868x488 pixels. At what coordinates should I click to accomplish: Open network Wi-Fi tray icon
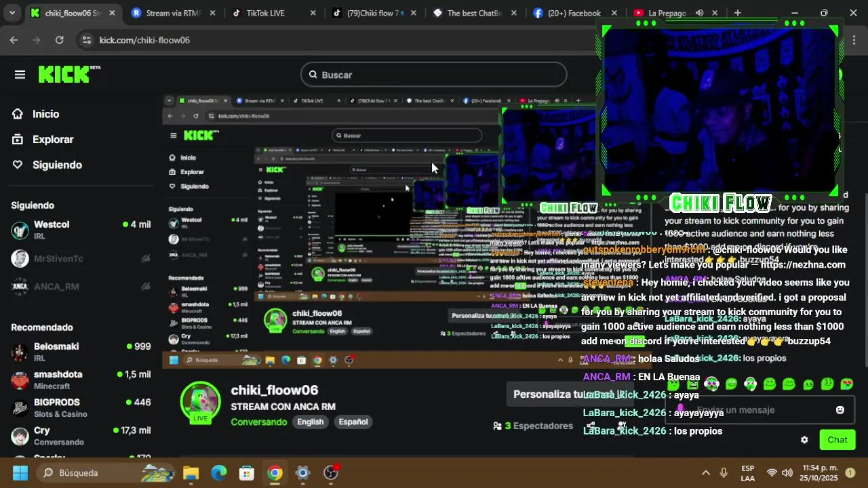click(x=772, y=472)
